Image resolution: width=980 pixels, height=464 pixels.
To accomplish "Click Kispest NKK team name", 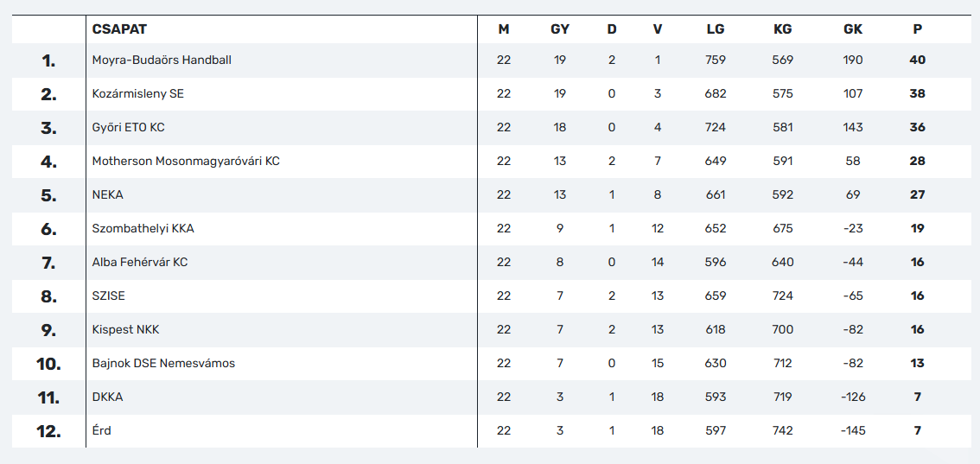I will [x=125, y=330].
